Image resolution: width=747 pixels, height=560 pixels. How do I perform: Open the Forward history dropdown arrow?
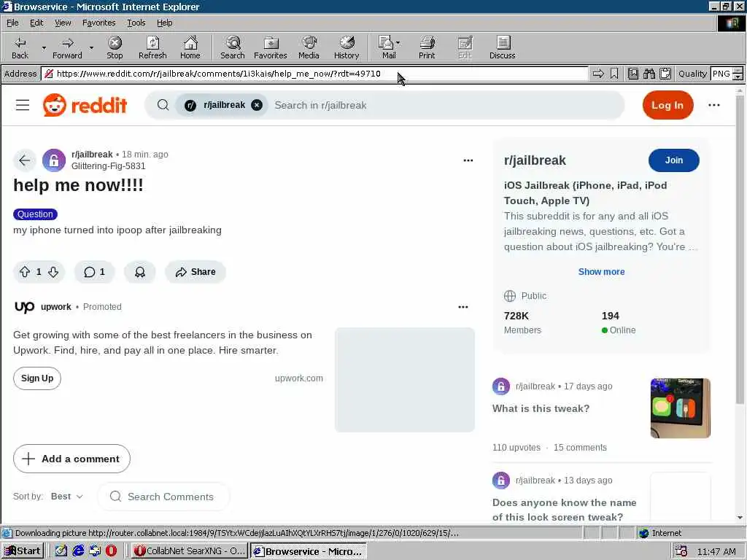[91, 47]
